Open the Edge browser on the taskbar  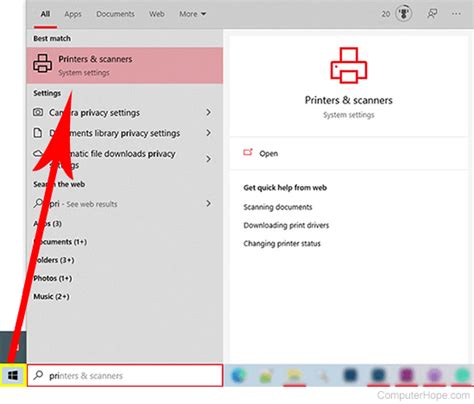(x=239, y=376)
